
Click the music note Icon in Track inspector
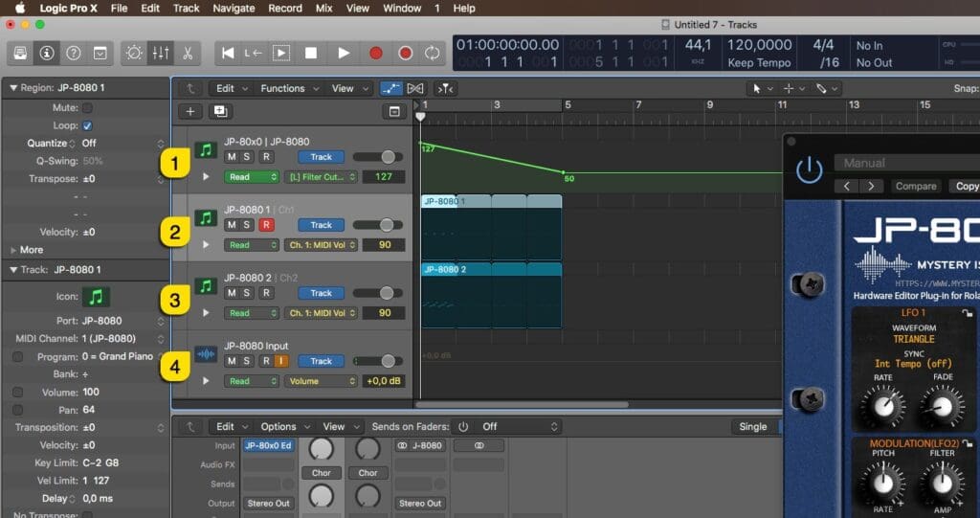[x=96, y=297]
